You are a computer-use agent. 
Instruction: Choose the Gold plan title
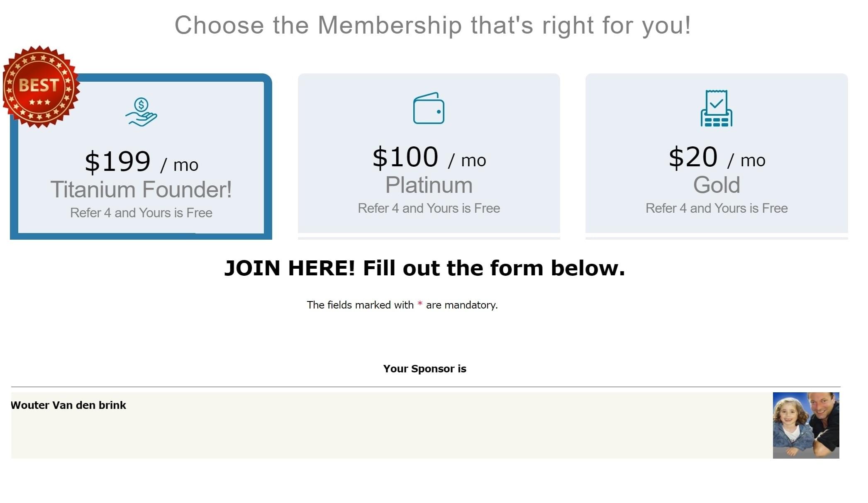tap(717, 185)
